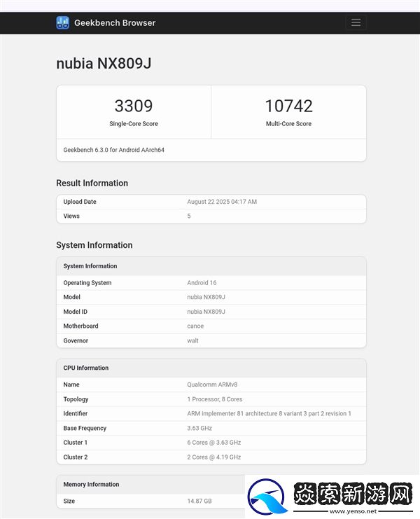
Task: Click the Cluster 2 row at 4.19 GHz
Action: 211,457
